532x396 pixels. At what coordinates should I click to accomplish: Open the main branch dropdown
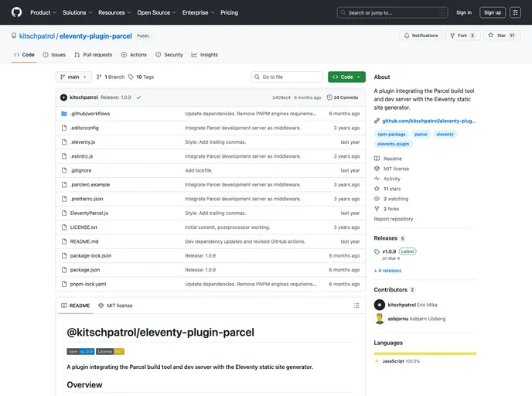pyautogui.click(x=73, y=77)
